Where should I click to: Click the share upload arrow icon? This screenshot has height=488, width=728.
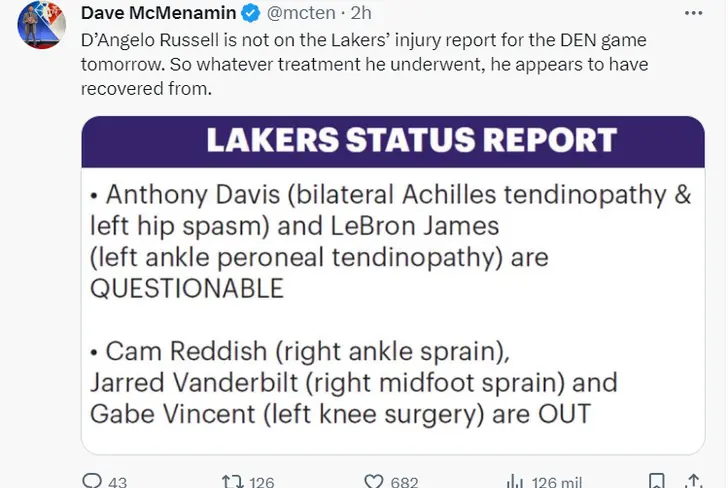click(694, 481)
